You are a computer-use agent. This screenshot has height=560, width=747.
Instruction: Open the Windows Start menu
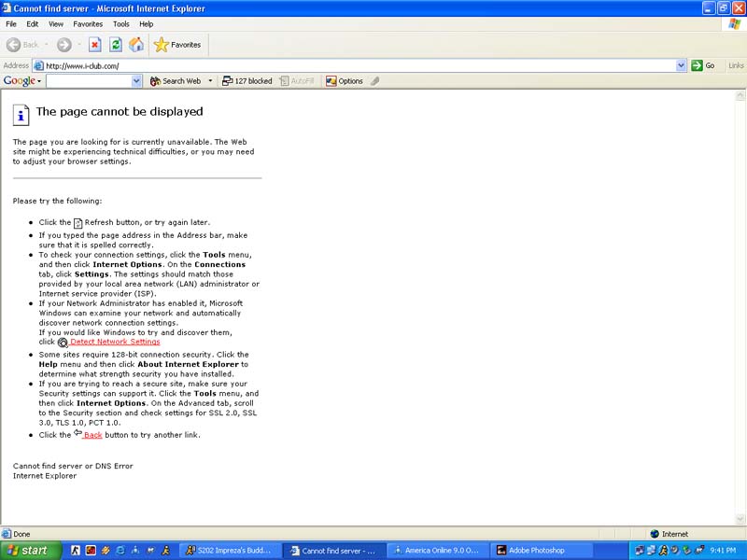click(31, 551)
